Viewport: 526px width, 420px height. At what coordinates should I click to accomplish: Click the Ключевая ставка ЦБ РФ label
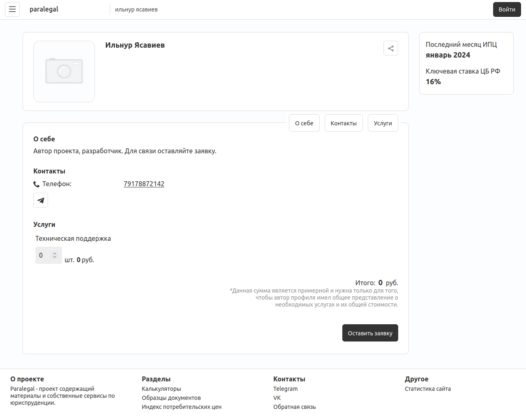click(x=463, y=71)
